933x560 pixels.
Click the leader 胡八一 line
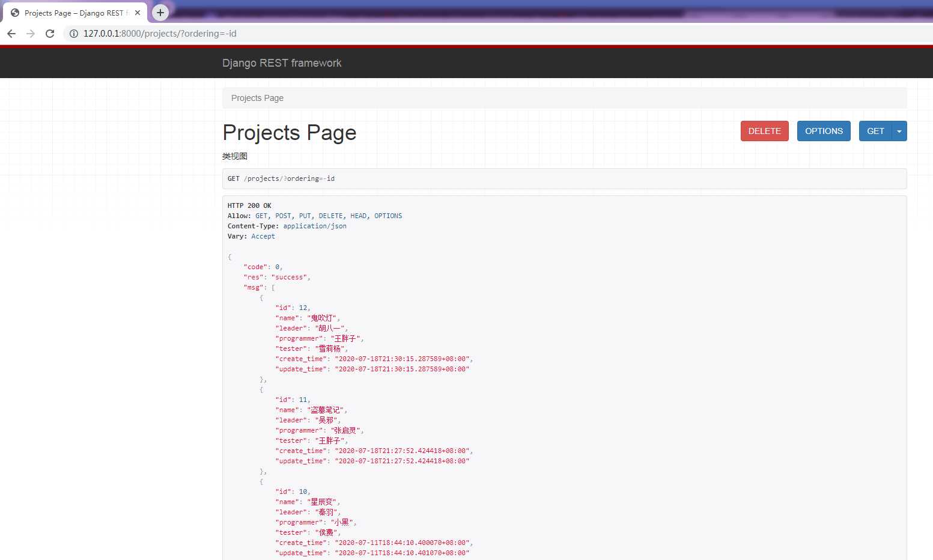(x=312, y=328)
